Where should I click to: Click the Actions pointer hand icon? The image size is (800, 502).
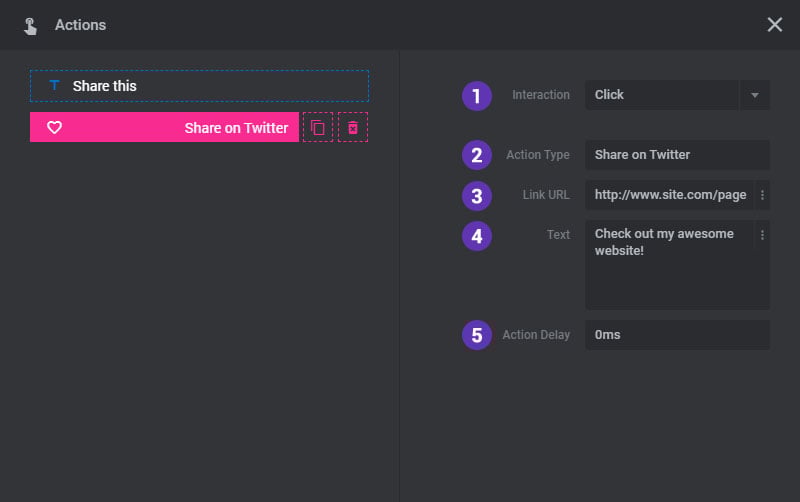[30, 26]
